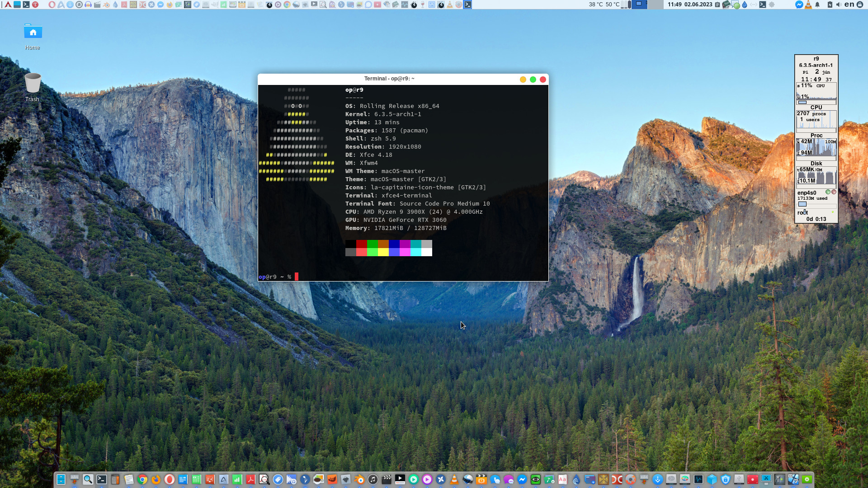868x488 pixels.
Task: Click the clock showing 11:49 02.06.2023
Action: click(x=690, y=5)
